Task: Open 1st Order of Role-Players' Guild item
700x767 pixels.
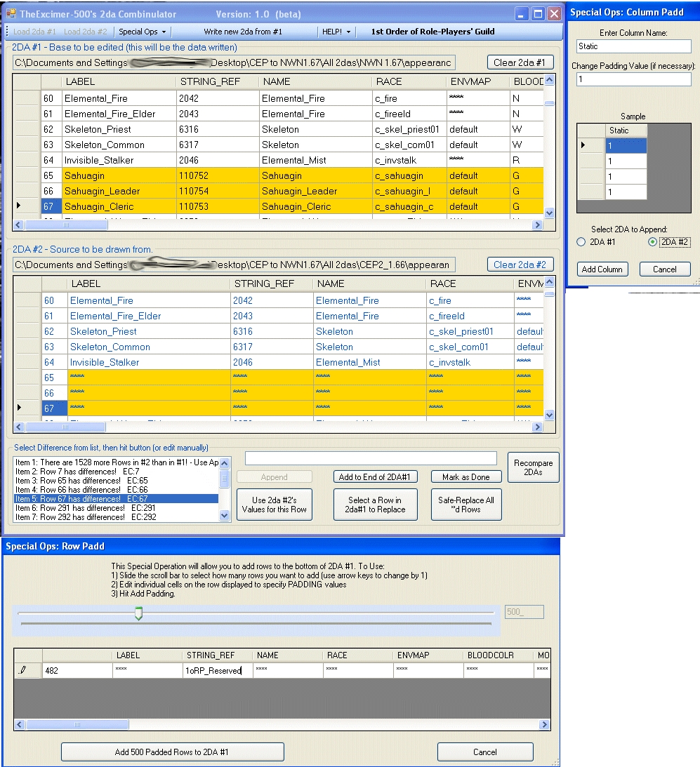Action: pos(432,32)
